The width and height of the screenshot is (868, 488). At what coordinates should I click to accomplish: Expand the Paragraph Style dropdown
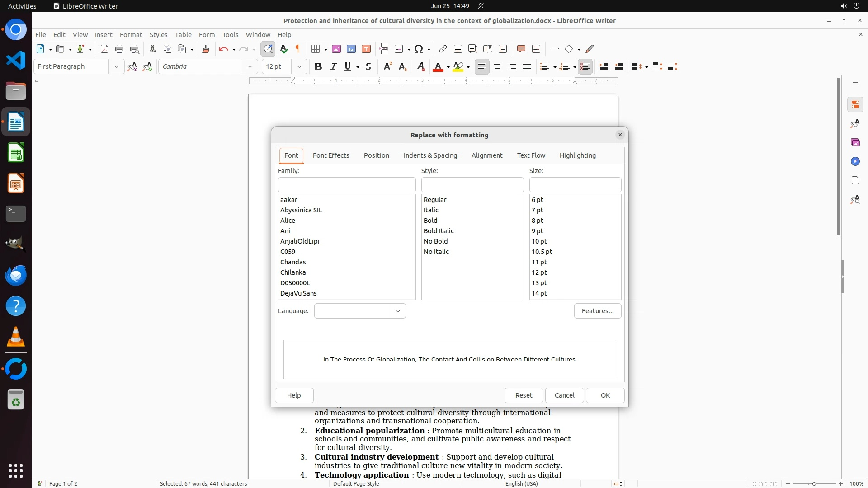coord(116,67)
